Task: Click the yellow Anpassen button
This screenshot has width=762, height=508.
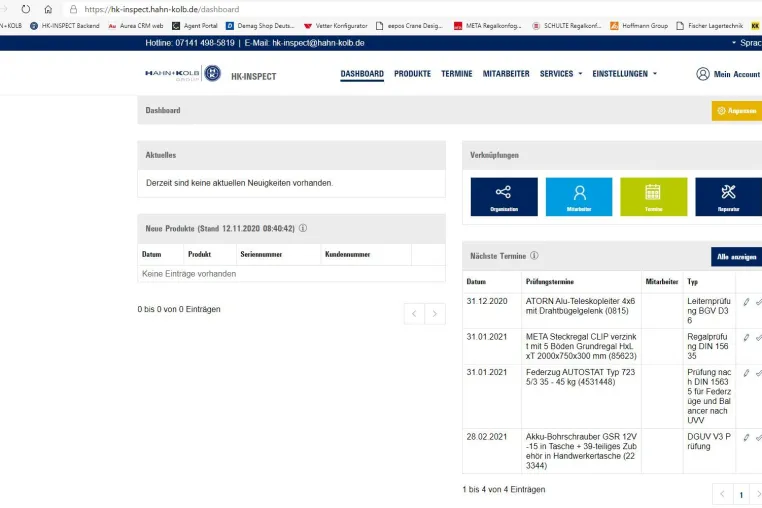Action: click(x=737, y=111)
